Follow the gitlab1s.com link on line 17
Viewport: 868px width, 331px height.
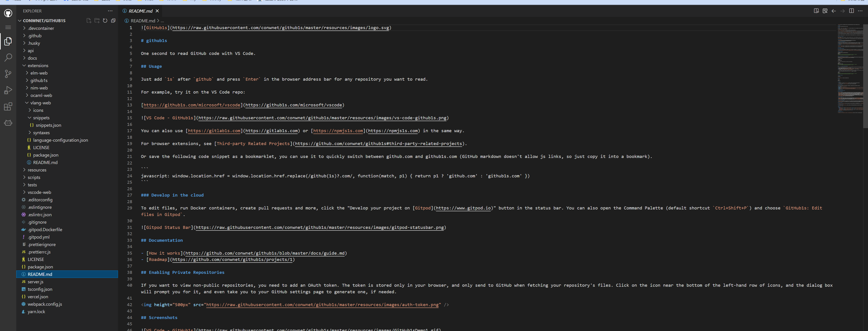click(x=271, y=131)
